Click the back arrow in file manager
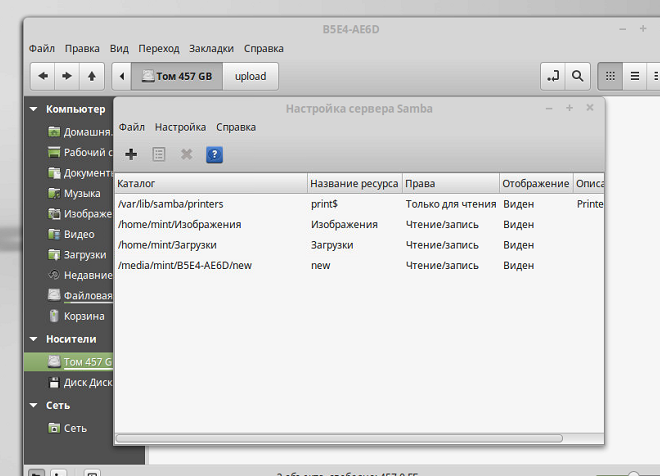Screen dimensions: 660x476 (x=43, y=76)
